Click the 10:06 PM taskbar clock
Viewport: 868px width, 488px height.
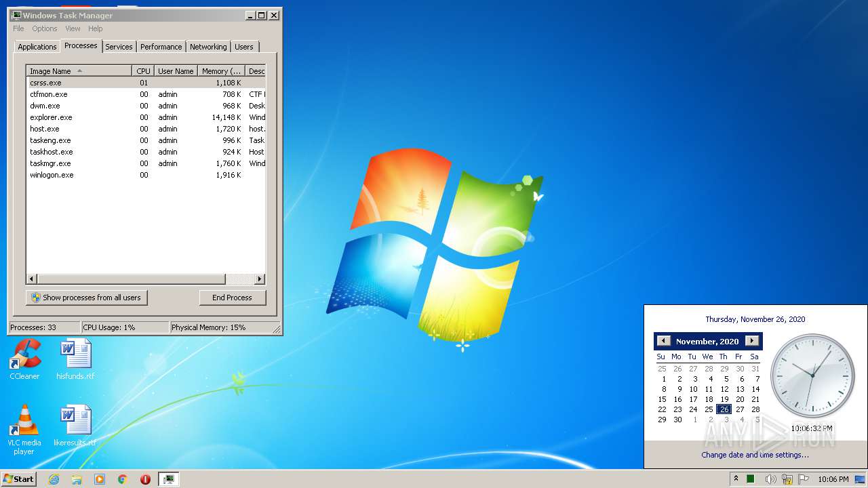(833, 479)
